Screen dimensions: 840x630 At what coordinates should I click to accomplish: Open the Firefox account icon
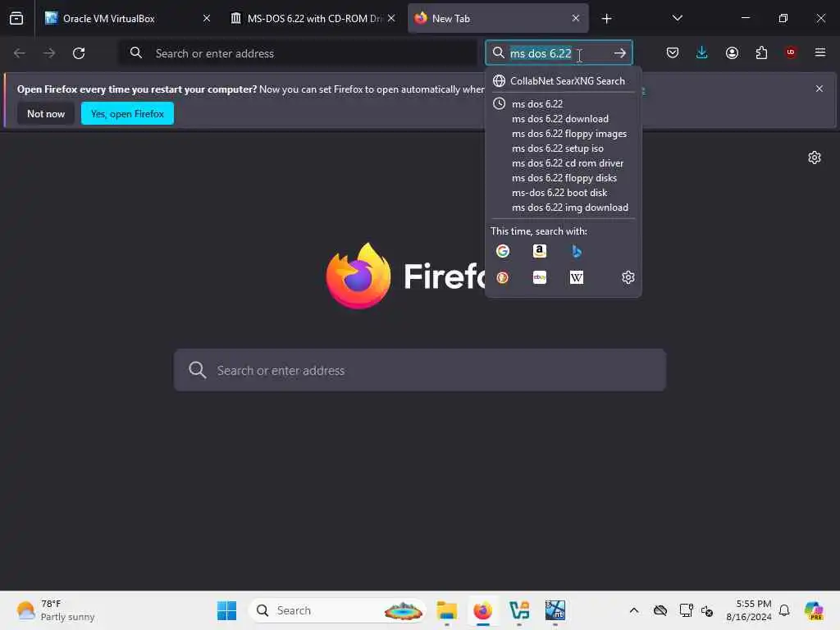point(732,52)
